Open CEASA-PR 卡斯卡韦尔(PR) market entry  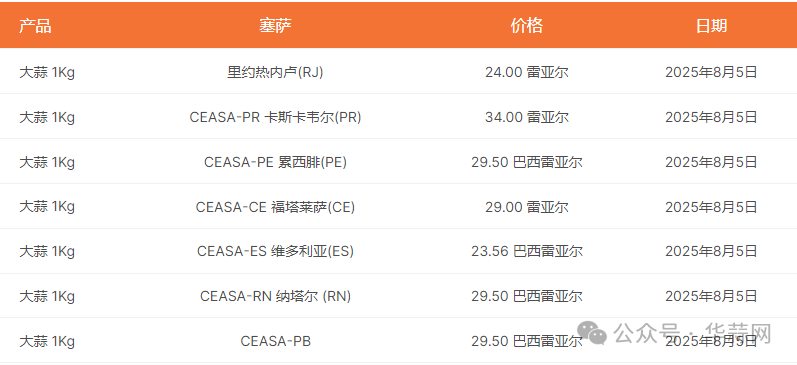pos(275,117)
